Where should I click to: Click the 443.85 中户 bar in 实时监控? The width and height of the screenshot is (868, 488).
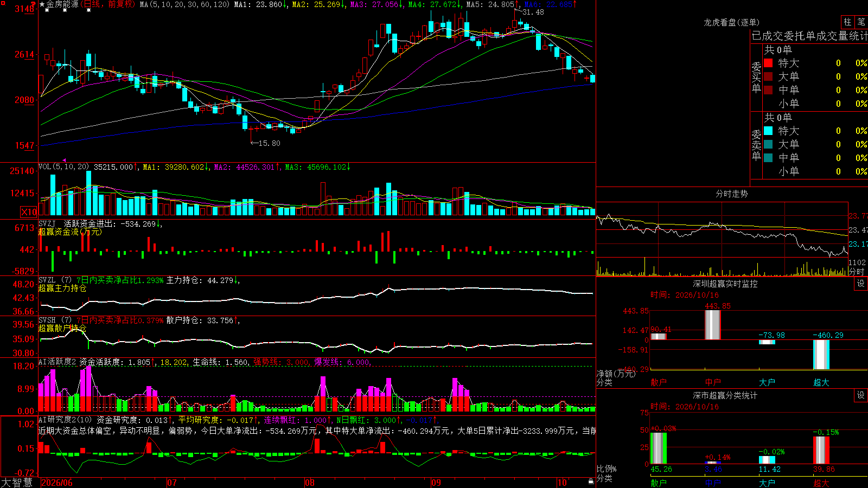(x=713, y=325)
